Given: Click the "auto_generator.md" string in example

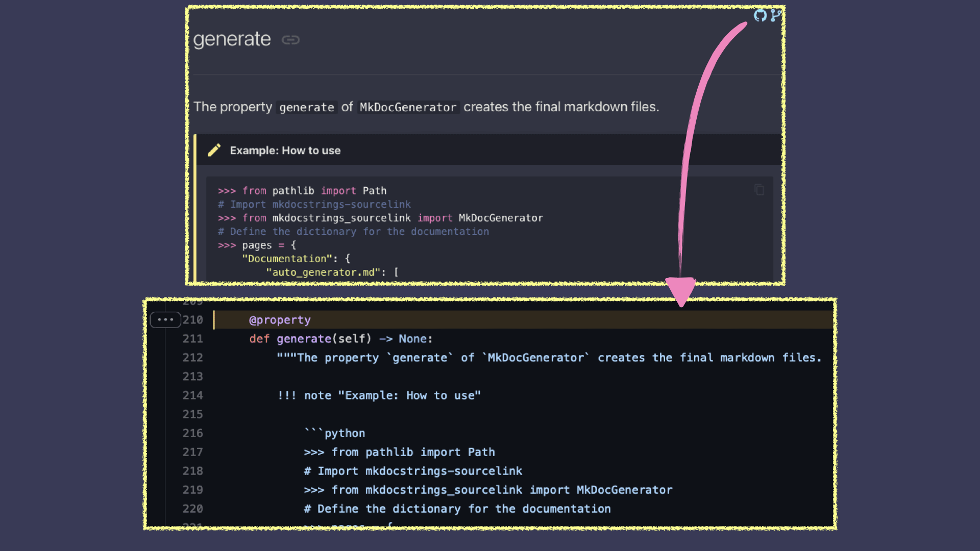Looking at the screenshot, I should pos(323,272).
